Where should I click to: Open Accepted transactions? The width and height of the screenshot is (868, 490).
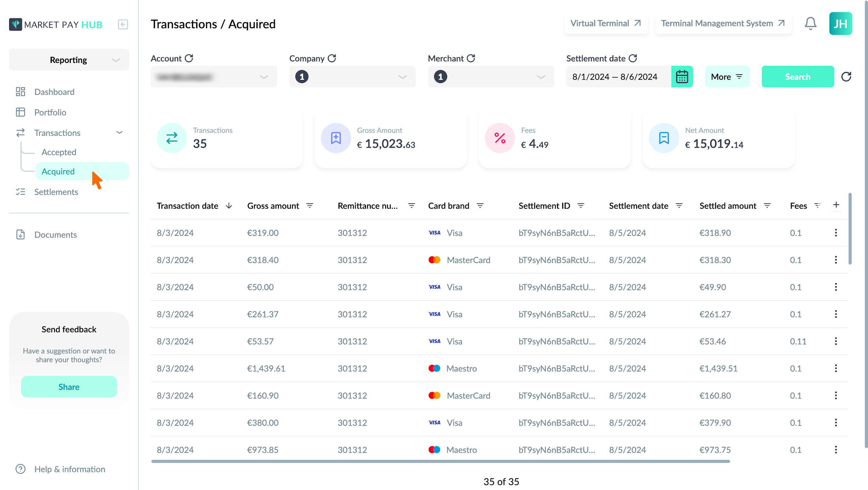pos(59,152)
